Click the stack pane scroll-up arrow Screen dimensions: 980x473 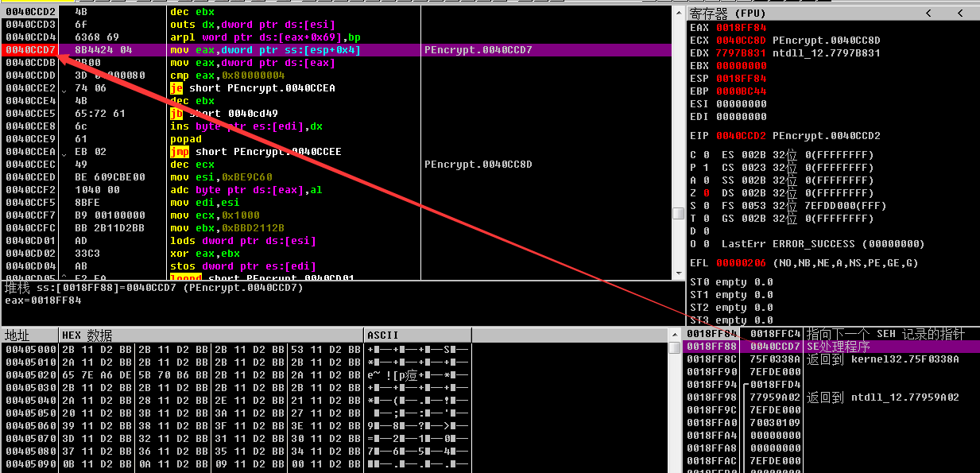point(676,335)
